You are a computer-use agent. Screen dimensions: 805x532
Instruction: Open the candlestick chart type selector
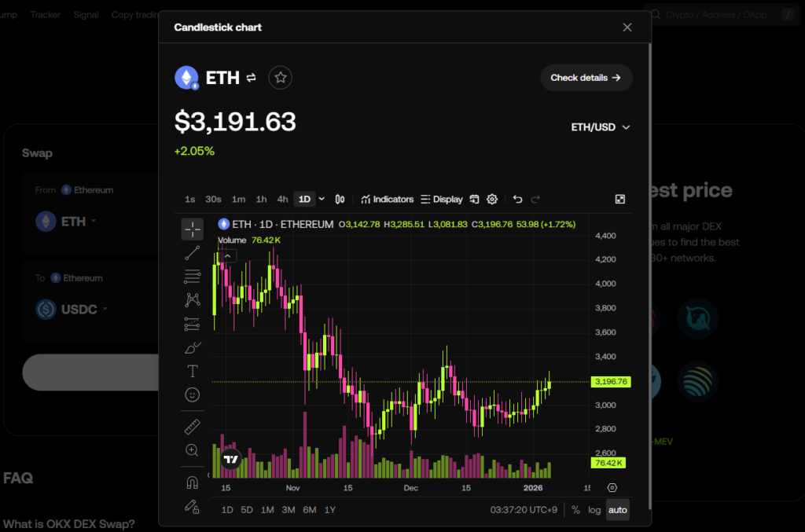click(340, 200)
